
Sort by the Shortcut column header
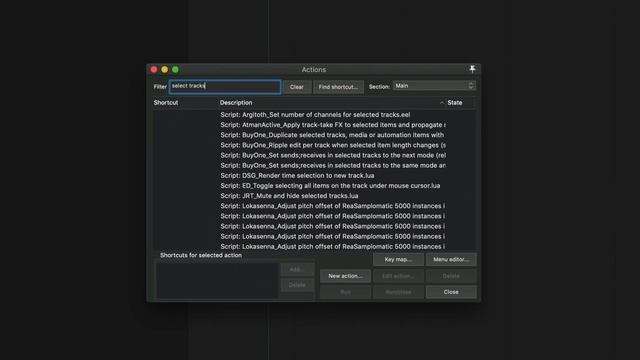coord(166,102)
